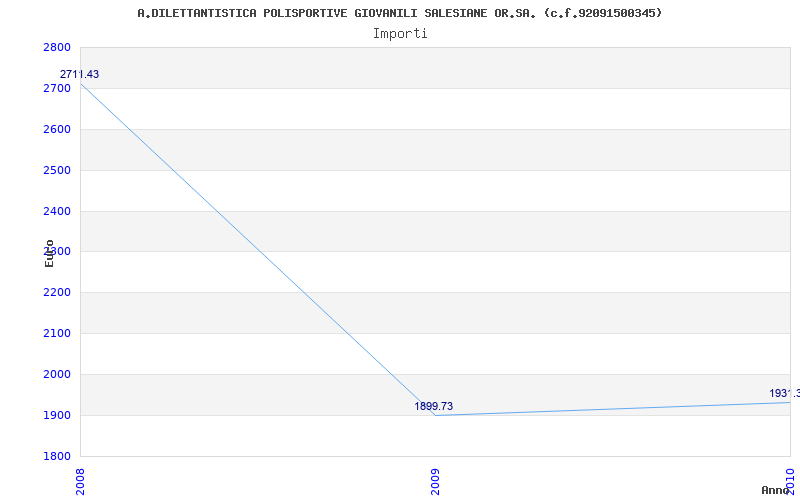Click the 2100 y-axis value

[x=57, y=334]
